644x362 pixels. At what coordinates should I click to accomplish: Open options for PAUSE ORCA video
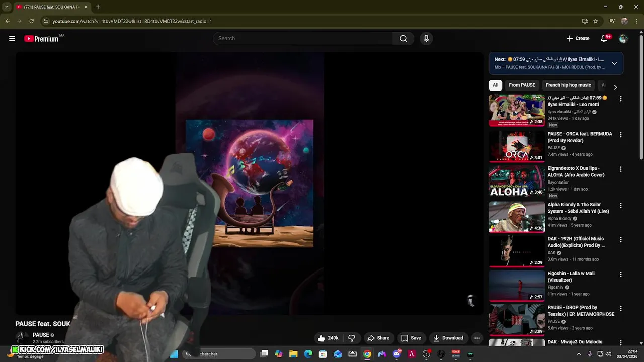[x=621, y=135]
